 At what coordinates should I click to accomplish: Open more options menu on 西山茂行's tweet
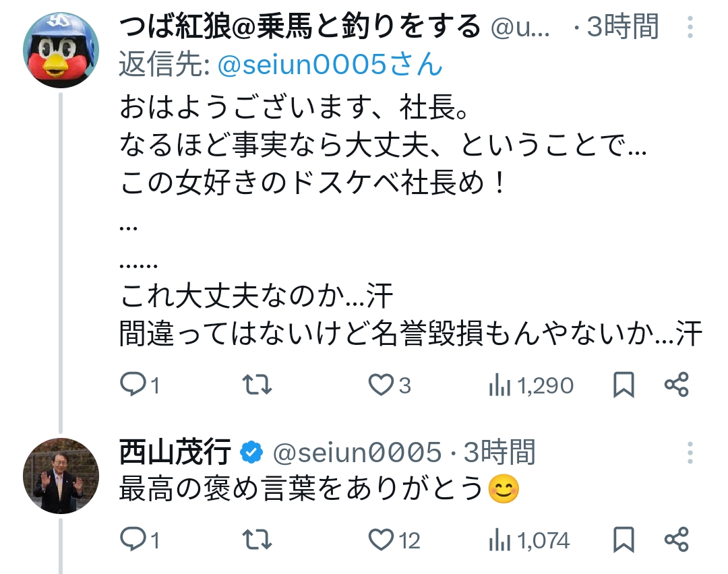coord(690,453)
